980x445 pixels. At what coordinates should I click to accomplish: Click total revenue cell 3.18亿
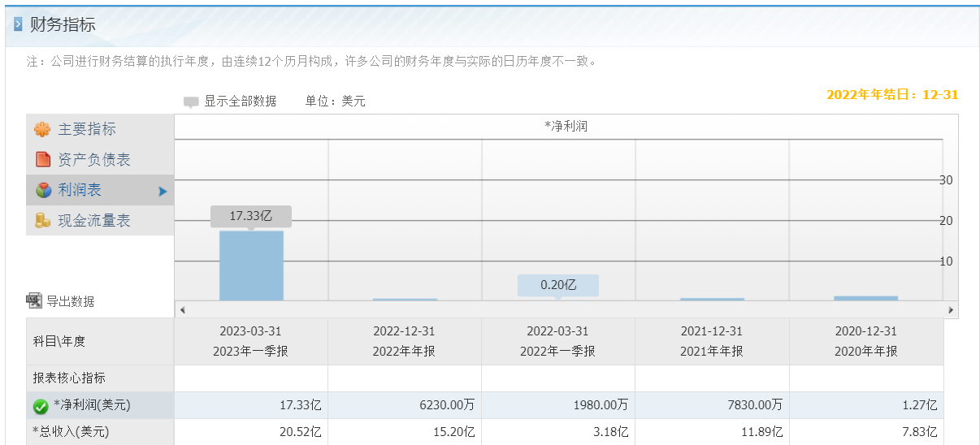558,432
